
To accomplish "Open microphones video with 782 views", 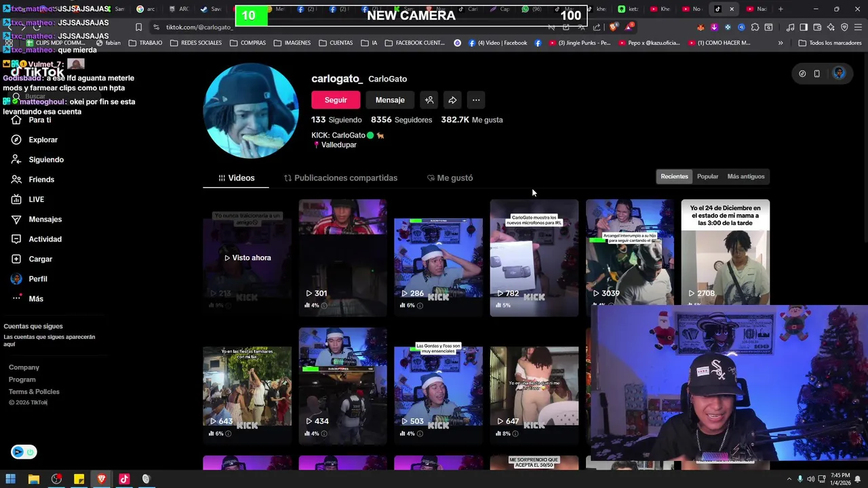I will tap(534, 258).
